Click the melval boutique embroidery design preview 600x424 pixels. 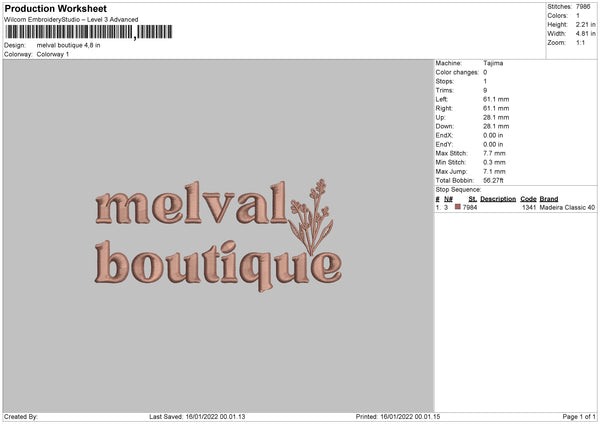pyautogui.click(x=218, y=235)
